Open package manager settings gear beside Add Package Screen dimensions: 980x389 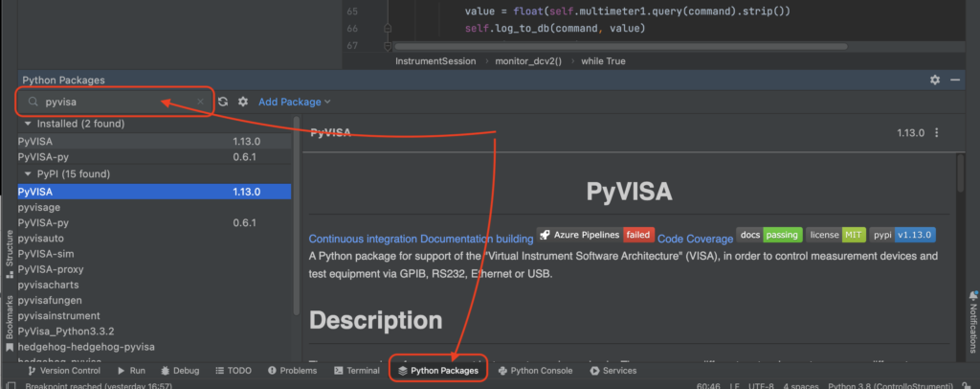pos(243,102)
